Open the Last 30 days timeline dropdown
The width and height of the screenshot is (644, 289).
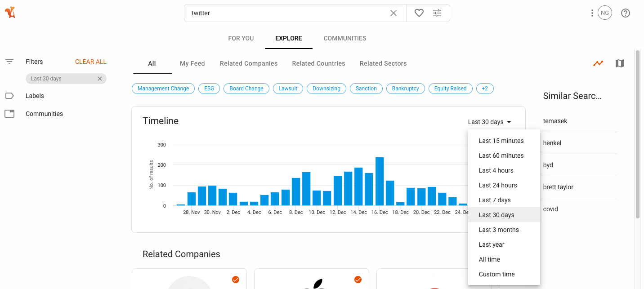[x=490, y=122]
